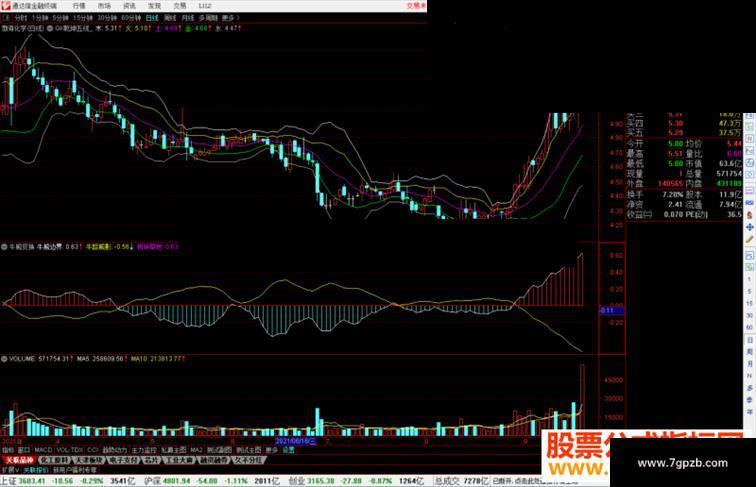The width and height of the screenshot is (756, 487).
Task: Open the 化工原料 sector tab
Action: click(x=54, y=460)
